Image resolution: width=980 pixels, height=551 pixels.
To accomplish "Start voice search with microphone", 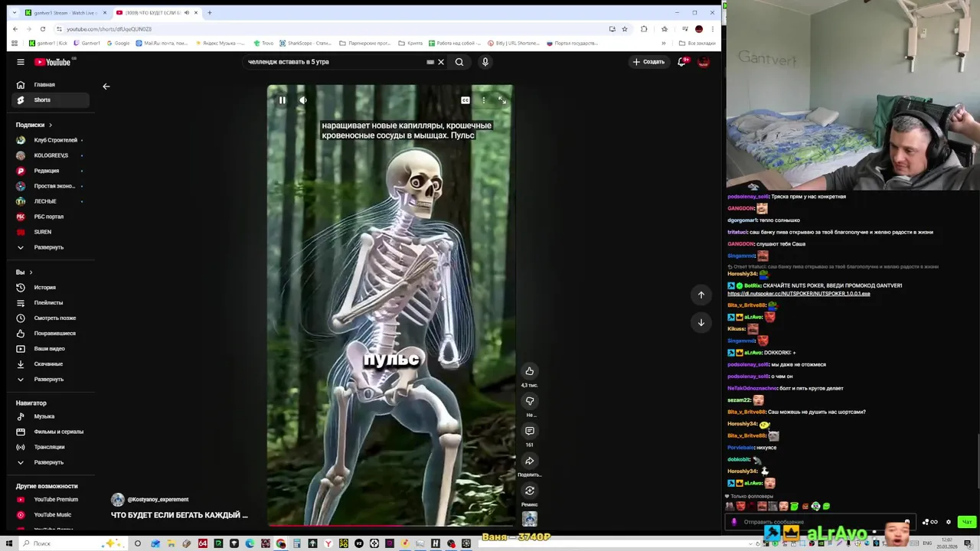I will coord(485,62).
